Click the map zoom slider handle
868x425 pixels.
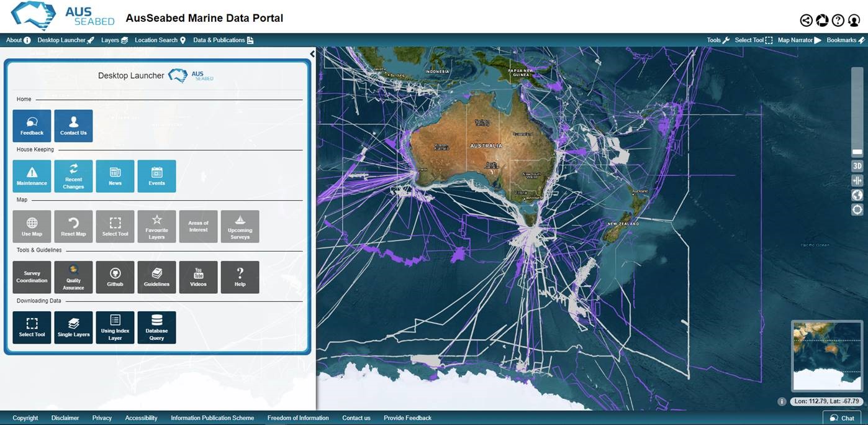coord(857,152)
